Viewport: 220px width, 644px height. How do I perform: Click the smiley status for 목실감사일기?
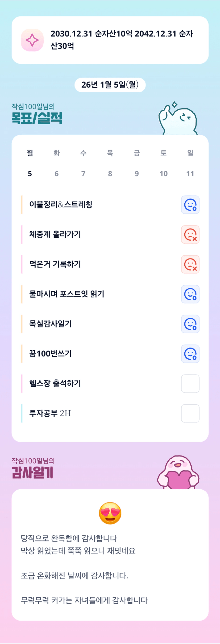click(190, 324)
